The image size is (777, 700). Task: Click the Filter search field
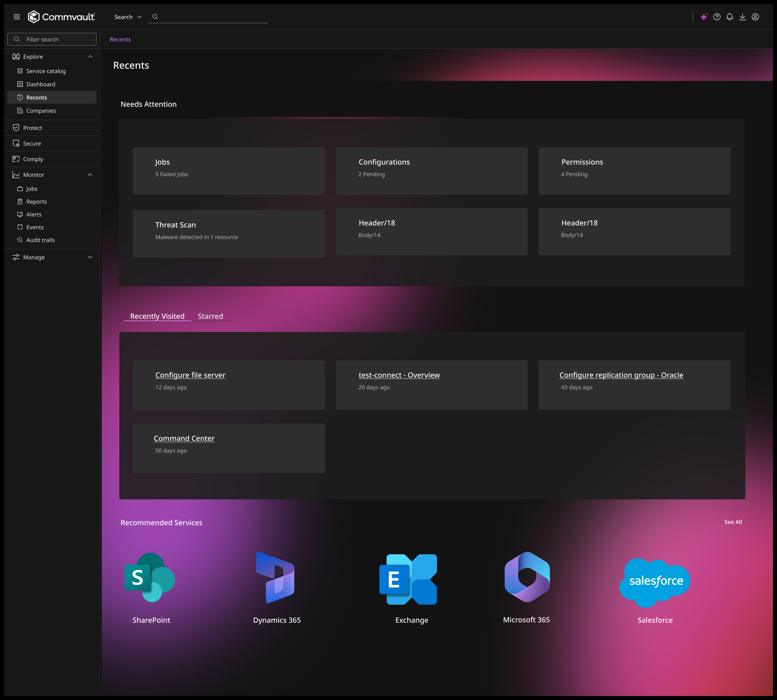(x=52, y=39)
